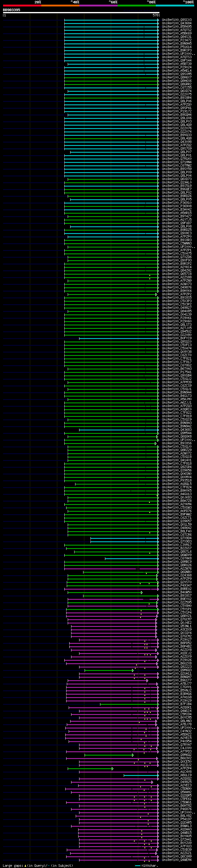Select label UniRef100_P29027
197x868 pixels.
(177, 640)
